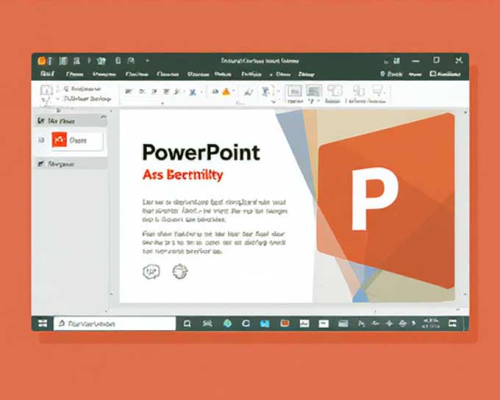Click the orange PowerPoint icon in the taskbar
The height and width of the screenshot is (400, 500).
284,323
